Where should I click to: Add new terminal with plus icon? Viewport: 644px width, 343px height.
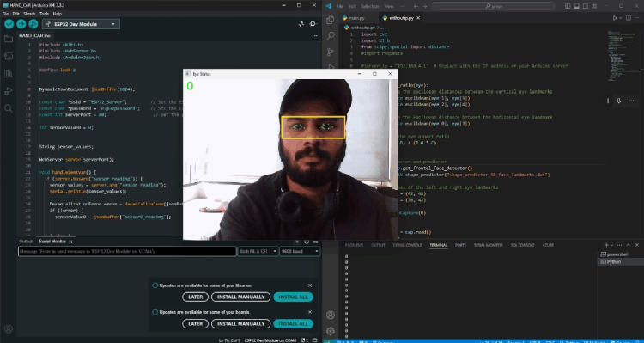(606, 245)
